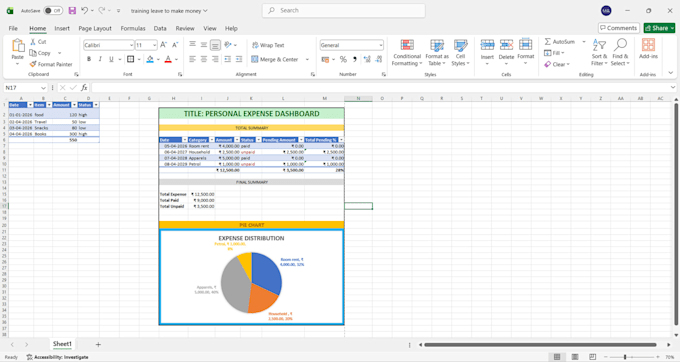Increase the indent level
The width and height of the screenshot is (680, 362).
239,59
